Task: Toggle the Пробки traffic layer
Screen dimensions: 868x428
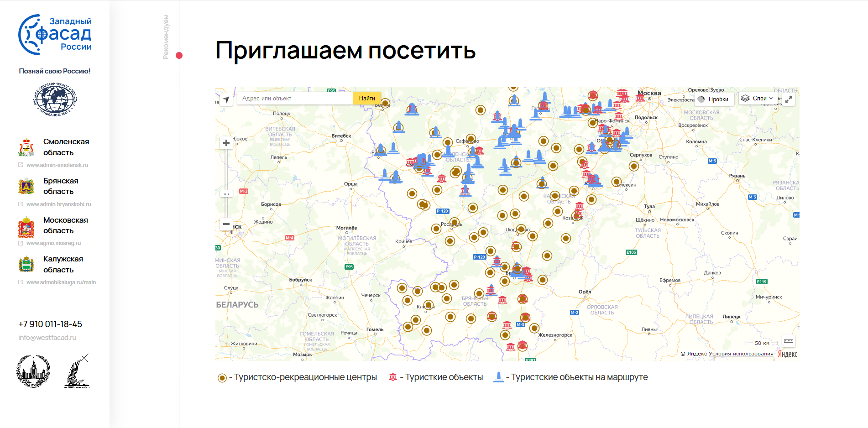Action: tap(714, 99)
